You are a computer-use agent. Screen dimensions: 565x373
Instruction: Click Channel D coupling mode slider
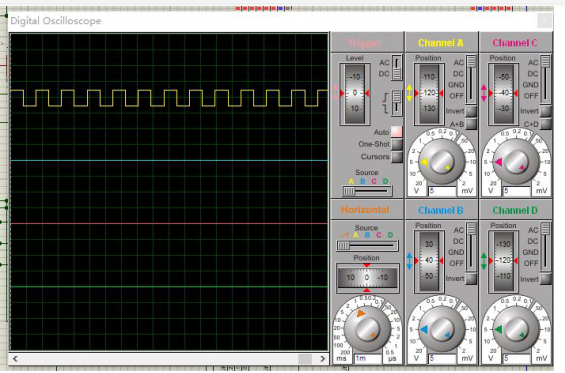click(x=546, y=247)
